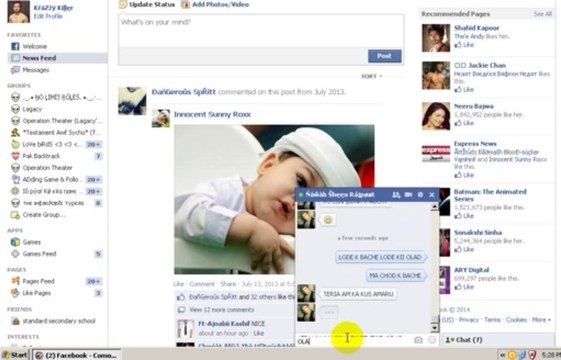Open the baby photo in the post

(274, 199)
